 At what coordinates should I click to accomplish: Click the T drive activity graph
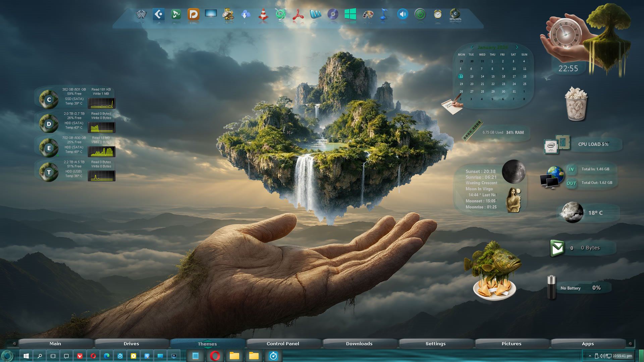(102, 176)
